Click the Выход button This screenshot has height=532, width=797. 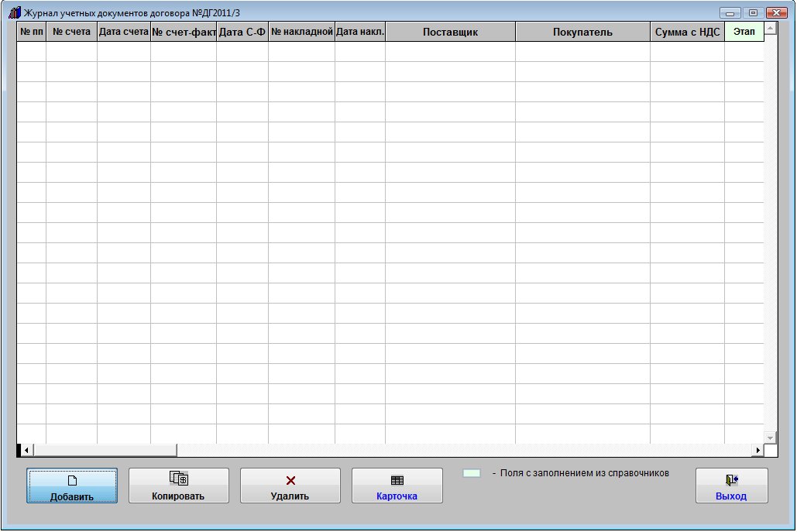click(x=731, y=486)
